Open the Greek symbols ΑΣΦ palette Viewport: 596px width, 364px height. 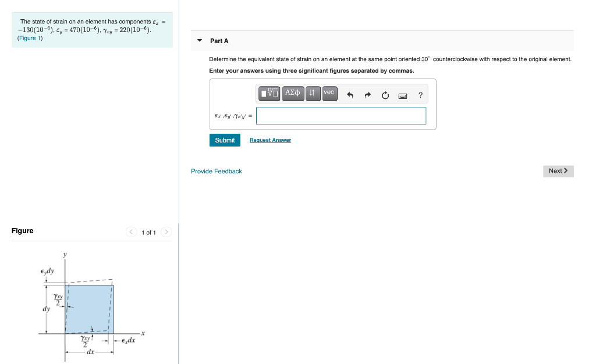coord(293,93)
